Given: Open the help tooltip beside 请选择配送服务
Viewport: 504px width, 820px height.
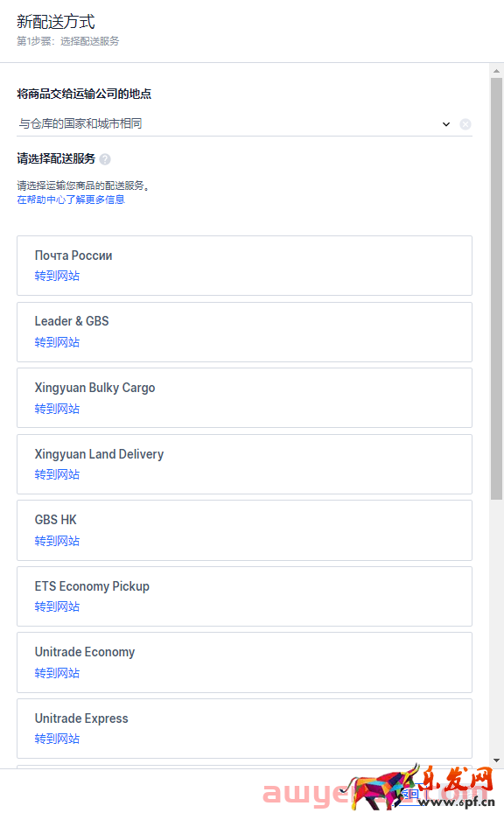Looking at the screenshot, I should click(x=103, y=158).
